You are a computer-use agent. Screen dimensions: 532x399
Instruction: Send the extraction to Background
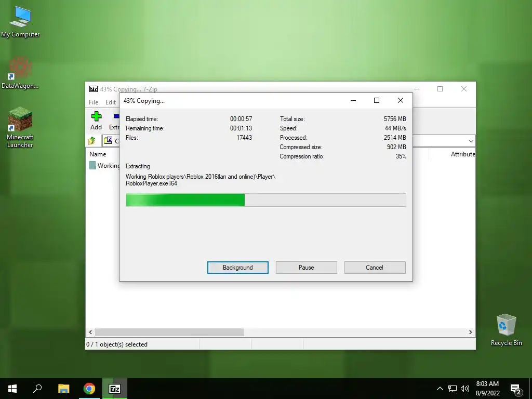(x=237, y=268)
